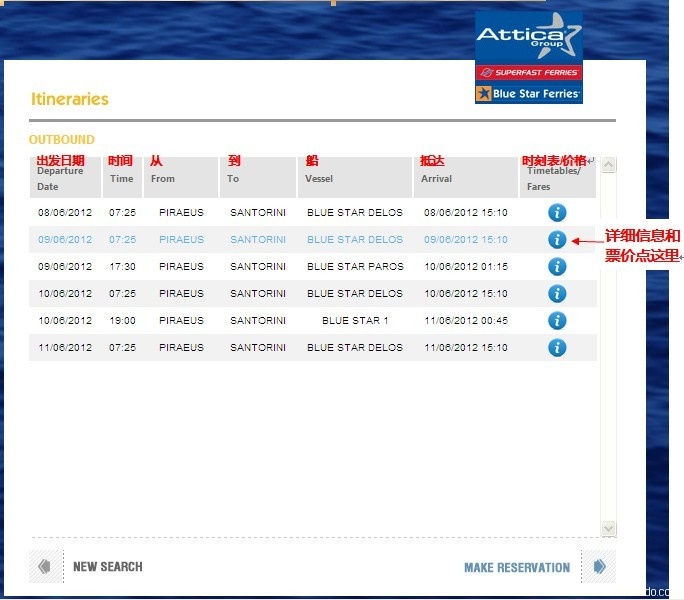Screen dimensions: 684x600
Task: Click highlighted arrival 09/06/2012 15:10
Action: coord(466,240)
